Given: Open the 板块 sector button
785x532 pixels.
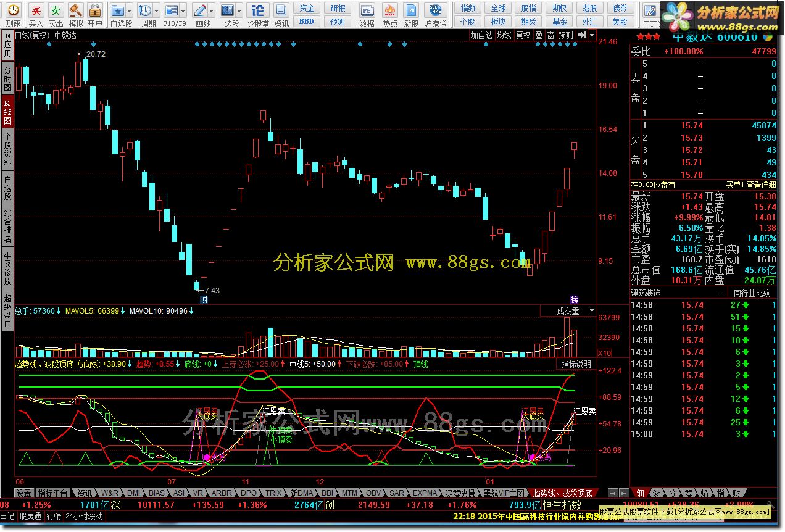Looking at the screenshot, I should pyautogui.click(x=499, y=22).
